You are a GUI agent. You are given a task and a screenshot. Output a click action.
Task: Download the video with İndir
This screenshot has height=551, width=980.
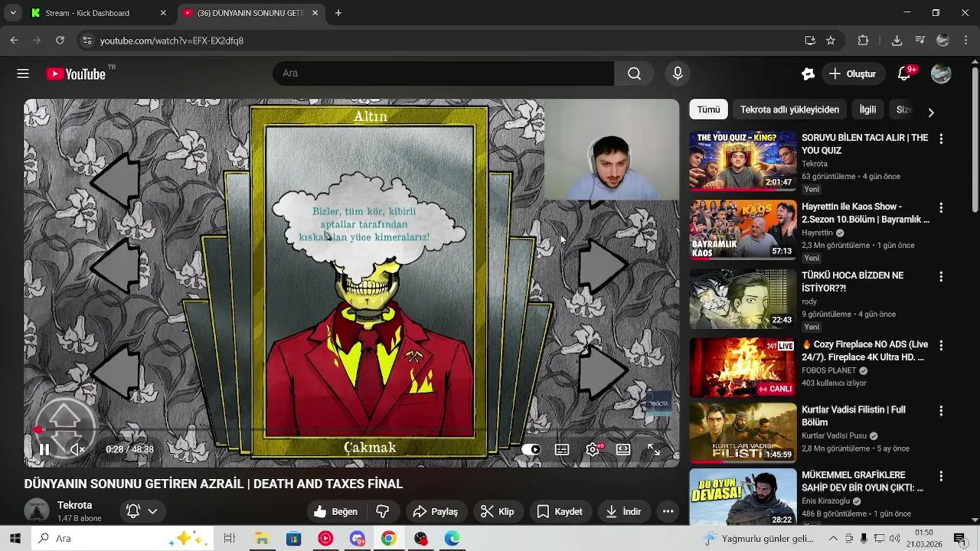click(x=623, y=511)
